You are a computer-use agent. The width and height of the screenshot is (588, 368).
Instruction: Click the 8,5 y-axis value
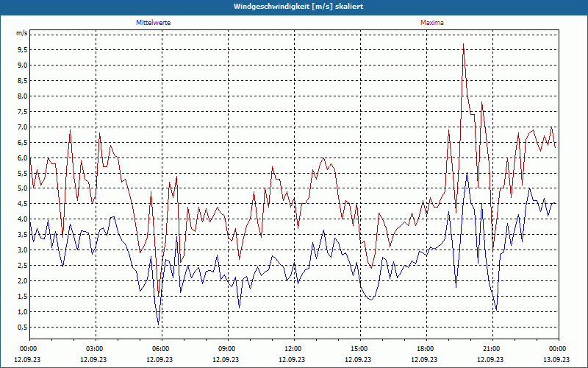[23, 80]
